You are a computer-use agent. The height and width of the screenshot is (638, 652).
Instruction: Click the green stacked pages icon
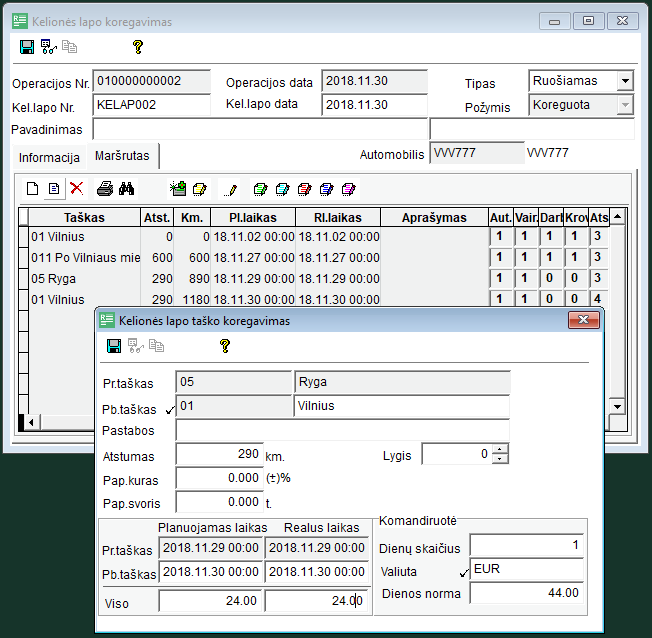point(261,189)
